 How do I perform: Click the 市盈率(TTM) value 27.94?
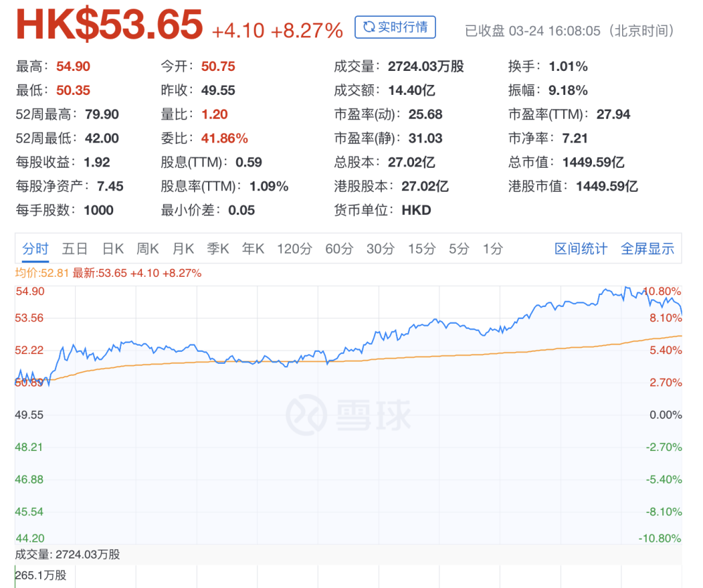(613, 115)
